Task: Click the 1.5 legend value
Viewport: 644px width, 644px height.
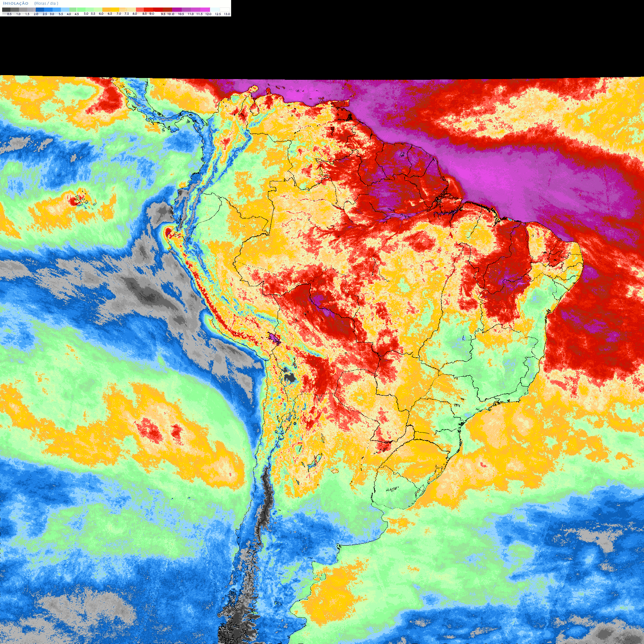Action: [x=27, y=14]
